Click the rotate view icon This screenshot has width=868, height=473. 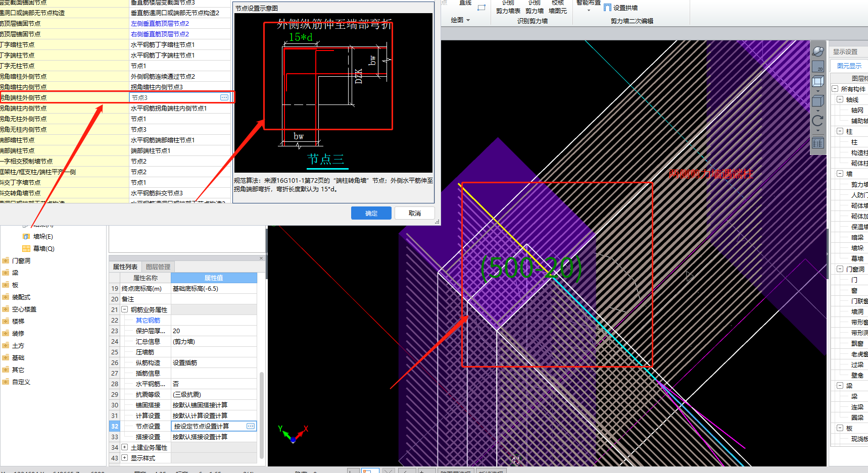[x=818, y=121]
